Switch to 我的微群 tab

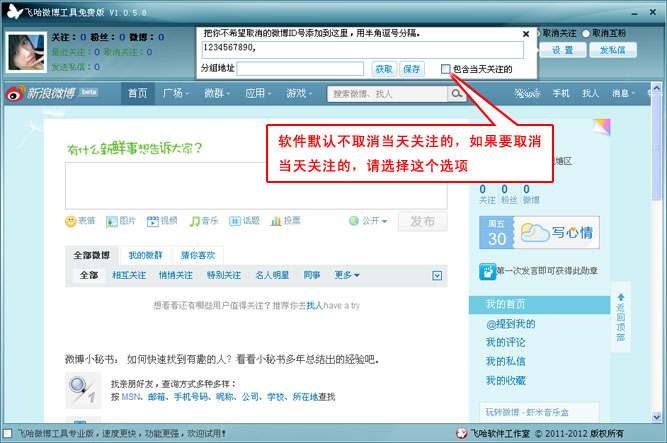tap(145, 255)
